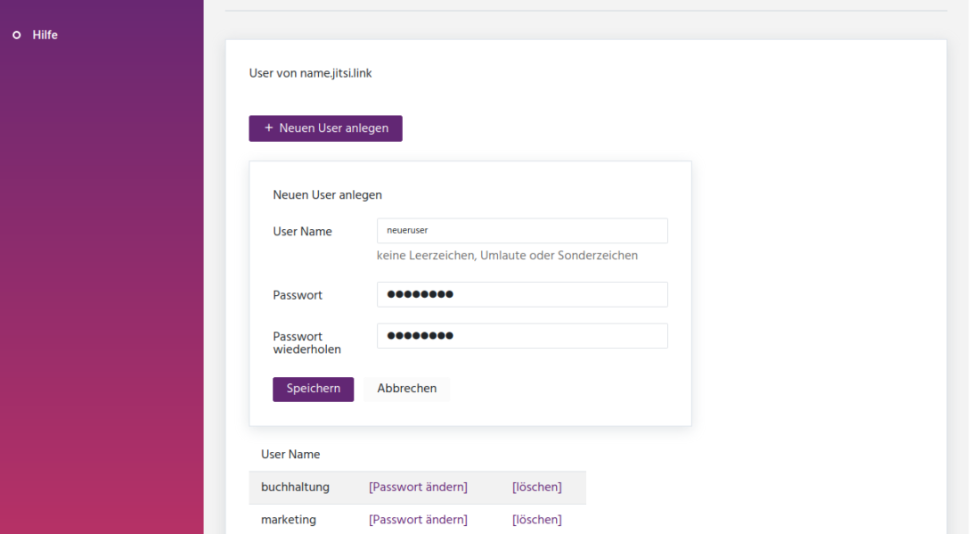Click the plus icon on the new-user button
Image resolution: width=980 pixels, height=534 pixels.
[268, 128]
